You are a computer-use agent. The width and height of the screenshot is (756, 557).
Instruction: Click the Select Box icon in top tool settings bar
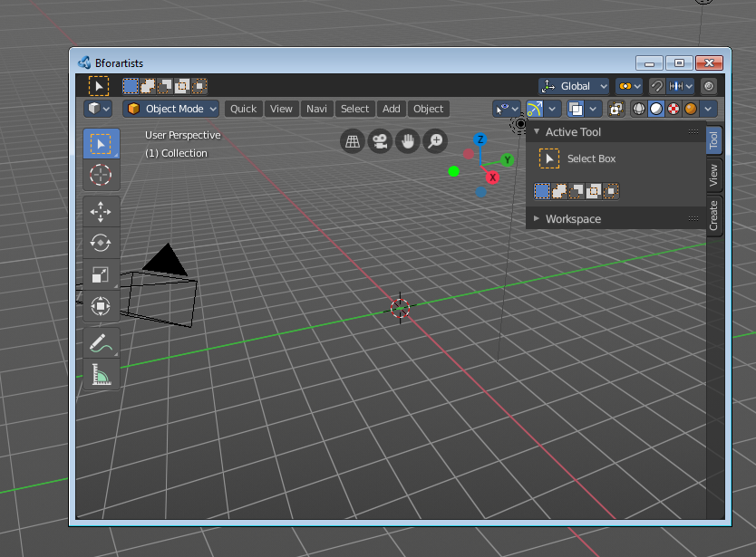pos(99,86)
